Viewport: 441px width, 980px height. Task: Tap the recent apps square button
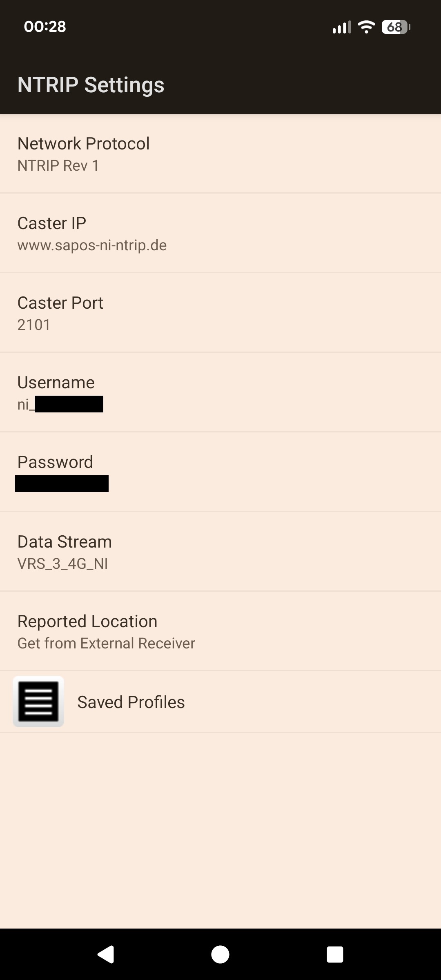pyautogui.click(x=335, y=954)
